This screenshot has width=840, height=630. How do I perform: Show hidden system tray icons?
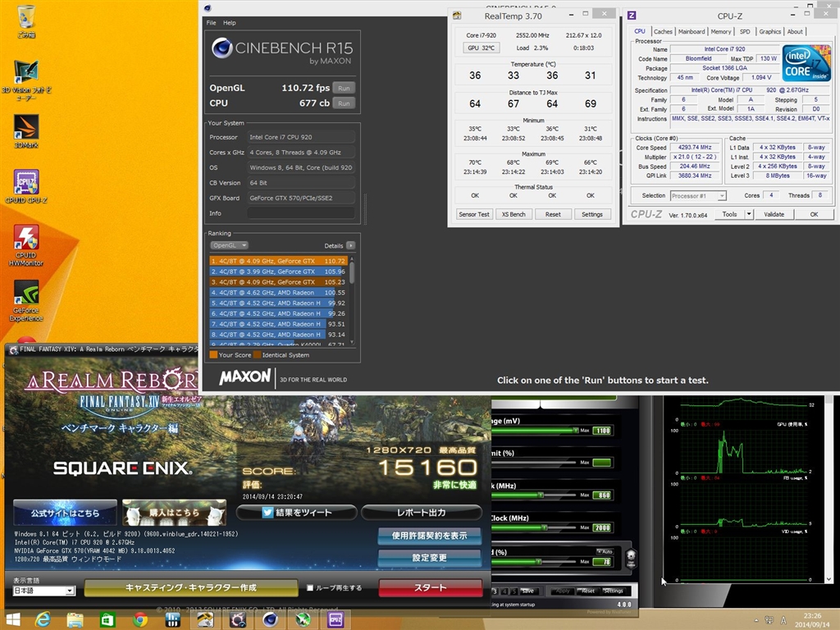[756, 620]
